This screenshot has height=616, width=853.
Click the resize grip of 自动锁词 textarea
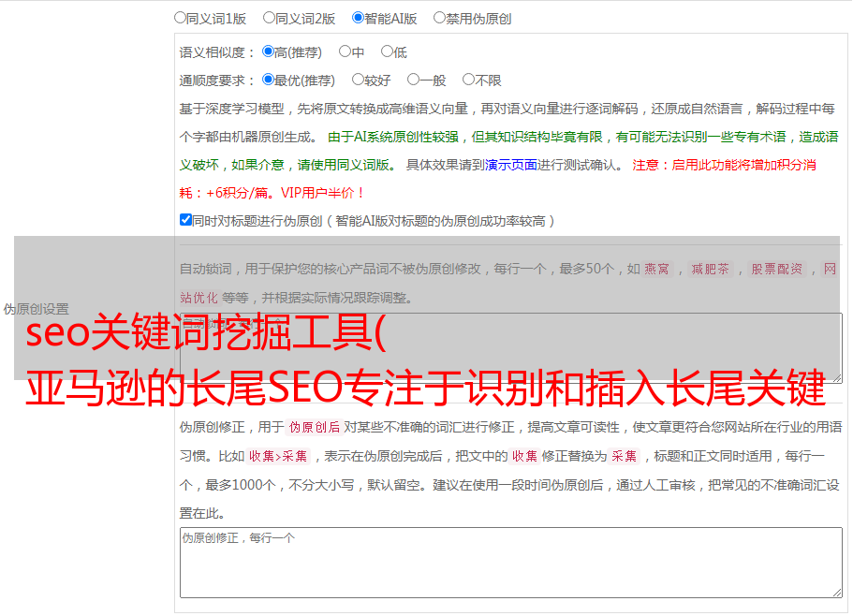[x=837, y=378]
